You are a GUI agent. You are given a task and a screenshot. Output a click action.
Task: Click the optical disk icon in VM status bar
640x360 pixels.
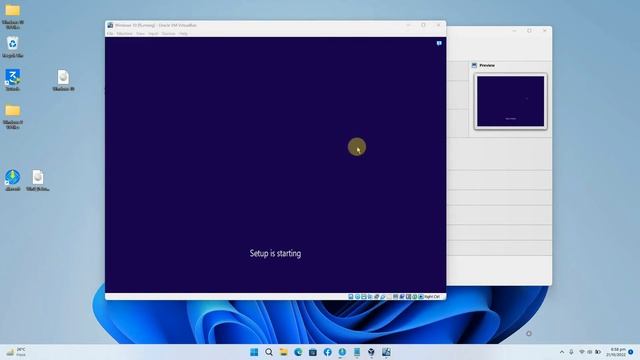point(357,297)
